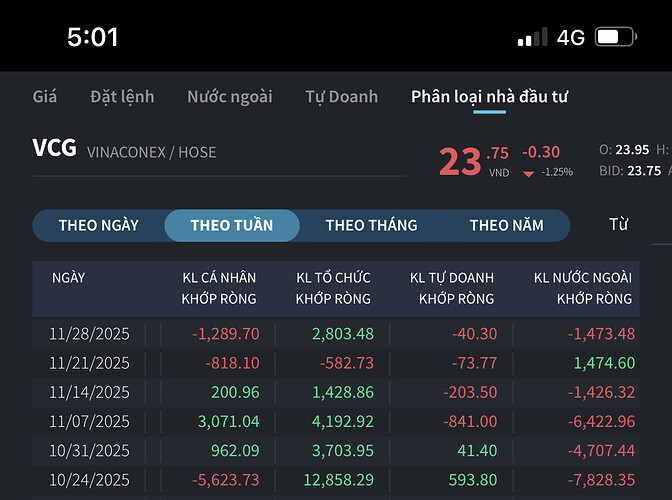Tap the cellular signal bars icon
The width and height of the screenshot is (672, 500).
532,38
